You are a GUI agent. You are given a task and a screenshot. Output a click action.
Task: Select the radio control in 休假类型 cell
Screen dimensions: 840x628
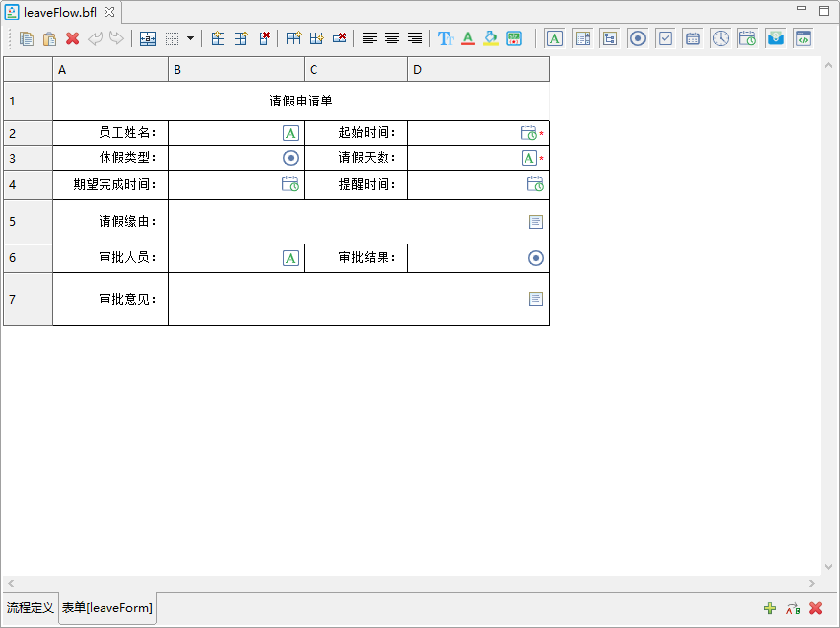291,158
